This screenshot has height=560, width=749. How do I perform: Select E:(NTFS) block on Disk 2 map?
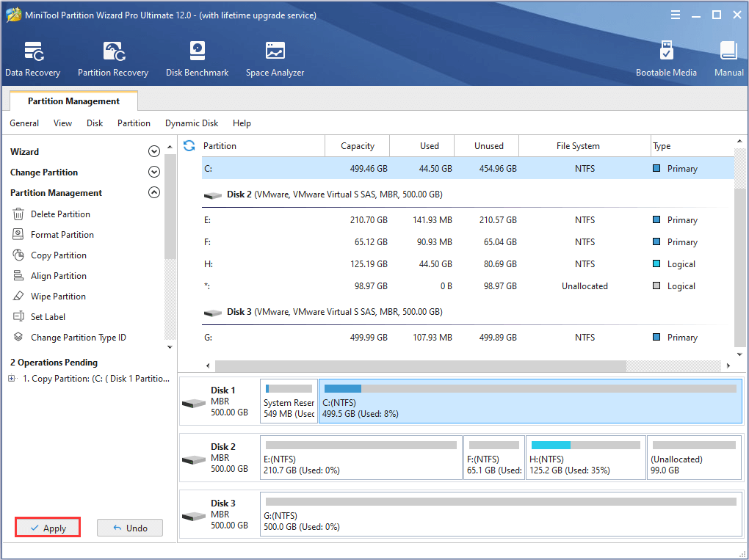click(x=361, y=457)
